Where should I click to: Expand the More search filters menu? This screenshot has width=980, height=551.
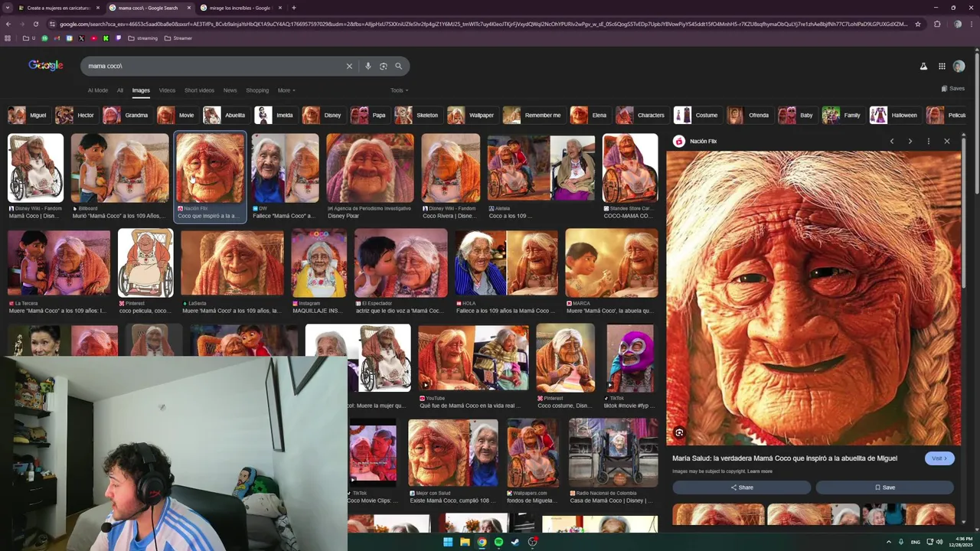(286, 90)
